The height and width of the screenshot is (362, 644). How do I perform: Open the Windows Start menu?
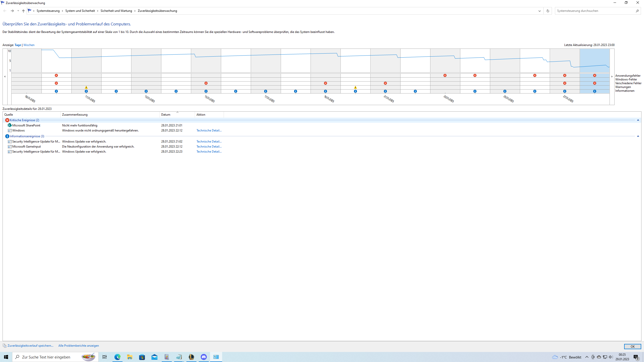pos(6,357)
